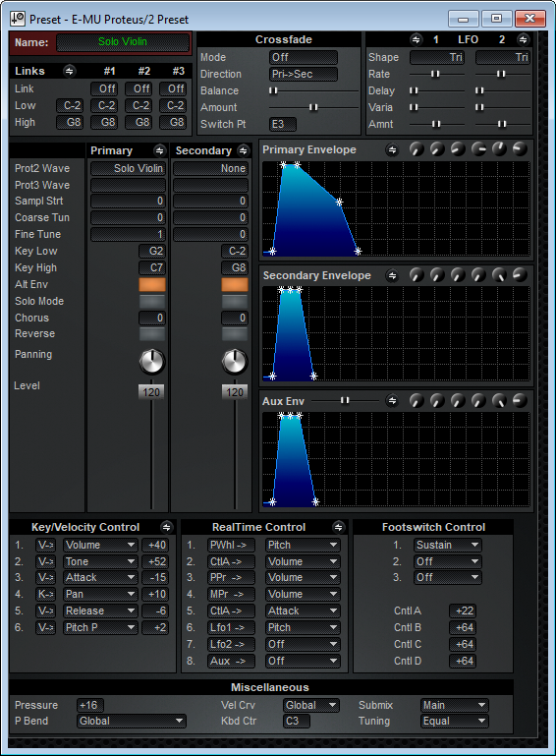
Task: Click the Switch Pt E3 field
Action: (282, 124)
